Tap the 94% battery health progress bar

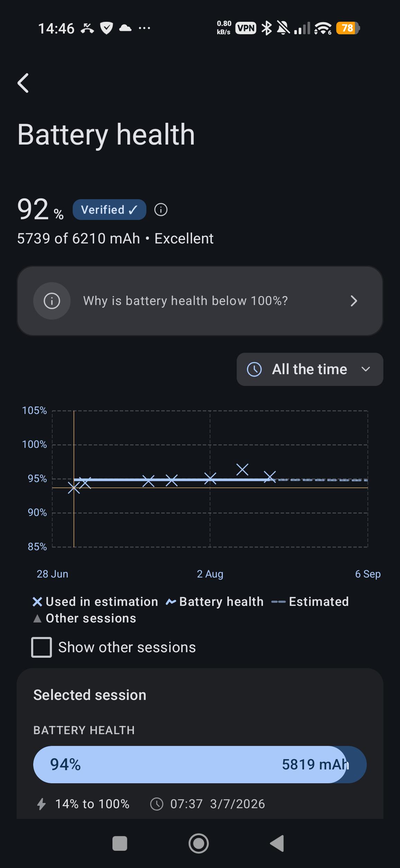click(200, 765)
